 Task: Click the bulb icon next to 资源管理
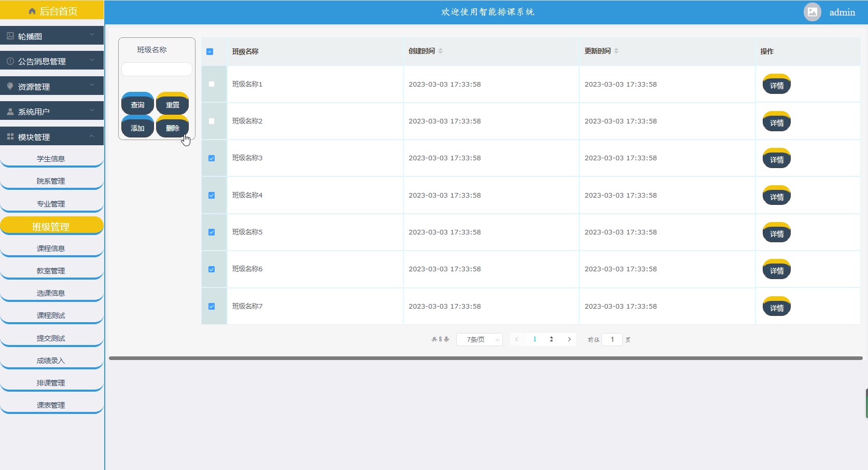(x=10, y=87)
